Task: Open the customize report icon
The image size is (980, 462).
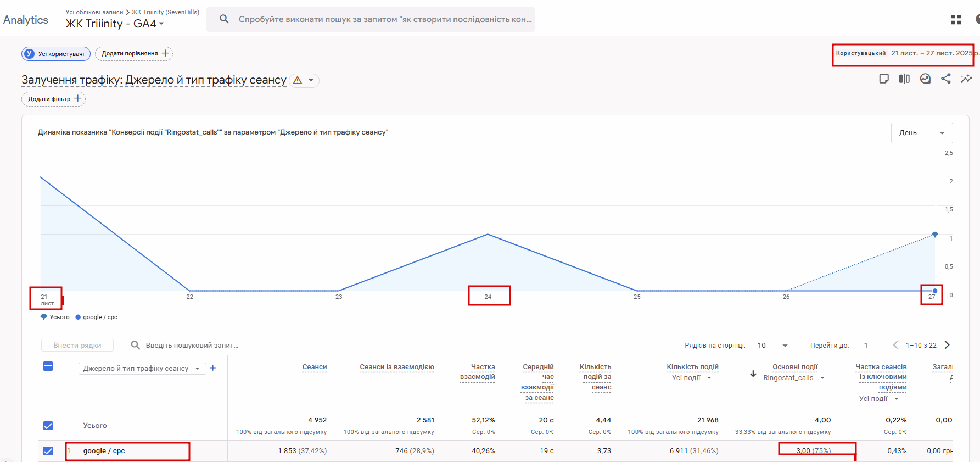Action: [884, 79]
